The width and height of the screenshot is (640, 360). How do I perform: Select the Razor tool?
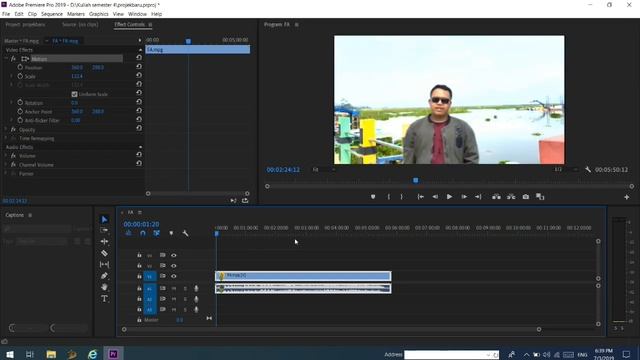pos(104,253)
